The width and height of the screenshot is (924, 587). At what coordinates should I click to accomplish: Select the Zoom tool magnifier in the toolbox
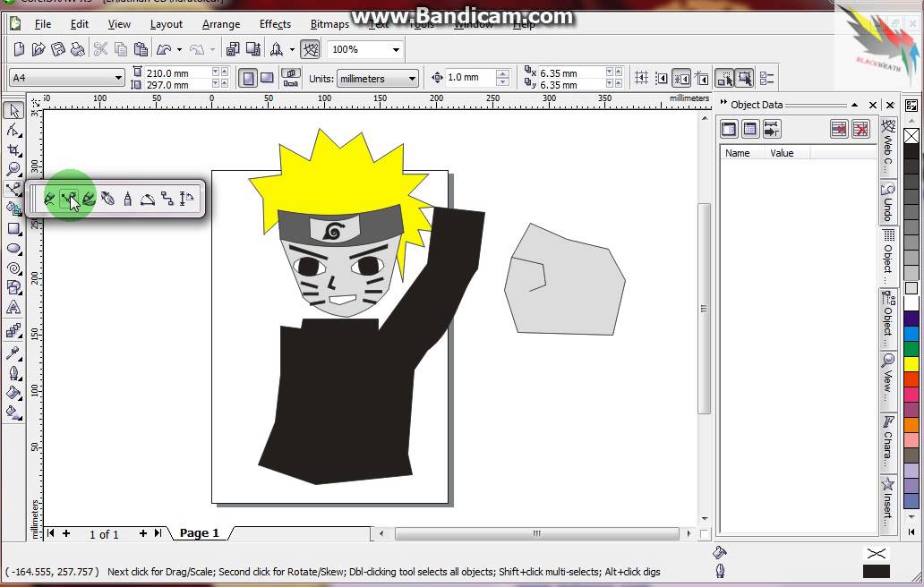pyautogui.click(x=13, y=169)
